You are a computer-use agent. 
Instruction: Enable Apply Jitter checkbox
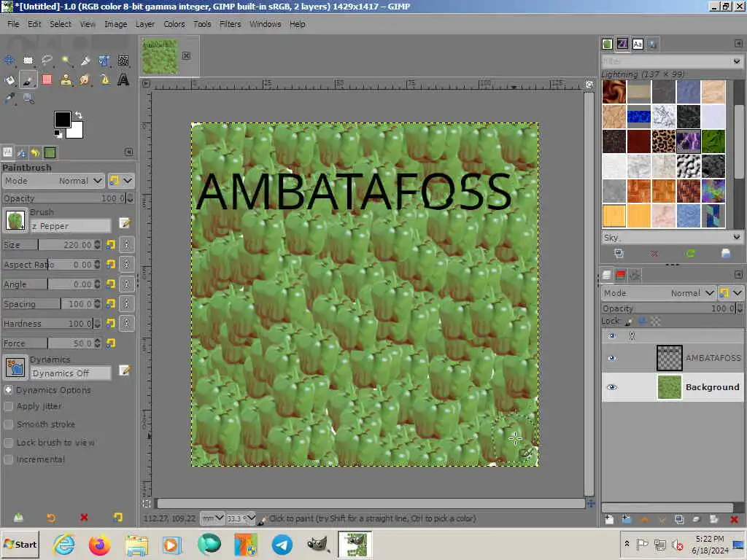9,406
